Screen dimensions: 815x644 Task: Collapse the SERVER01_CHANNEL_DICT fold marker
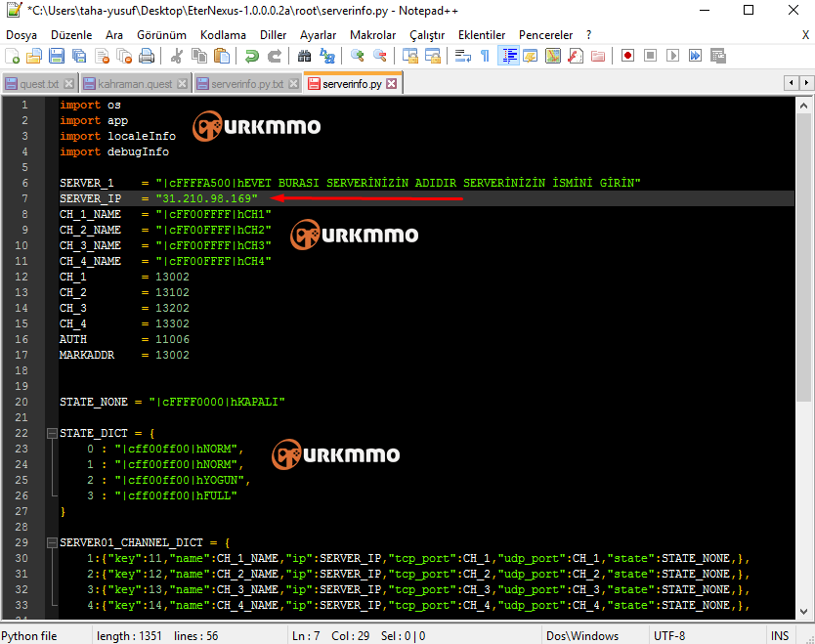coord(52,542)
